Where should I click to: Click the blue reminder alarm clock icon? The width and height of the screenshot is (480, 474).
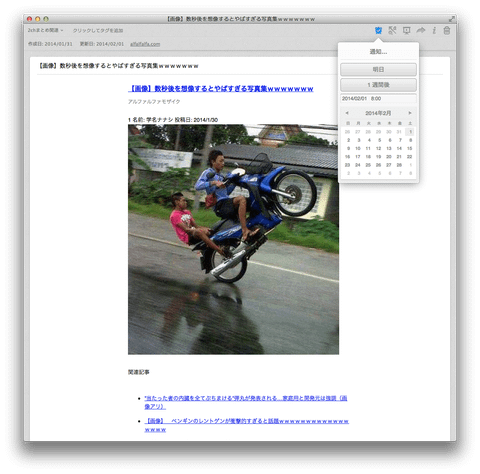[378, 30]
